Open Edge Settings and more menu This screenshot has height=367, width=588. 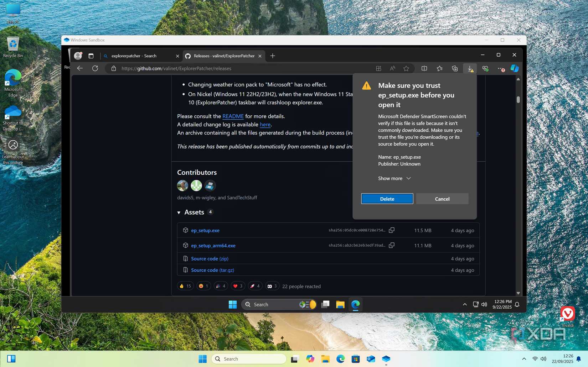(501, 68)
